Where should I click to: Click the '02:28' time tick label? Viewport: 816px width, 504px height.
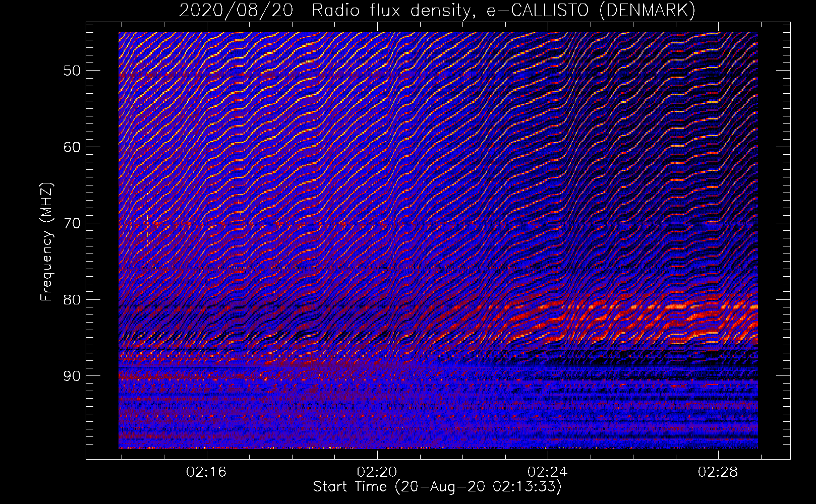[x=718, y=472]
